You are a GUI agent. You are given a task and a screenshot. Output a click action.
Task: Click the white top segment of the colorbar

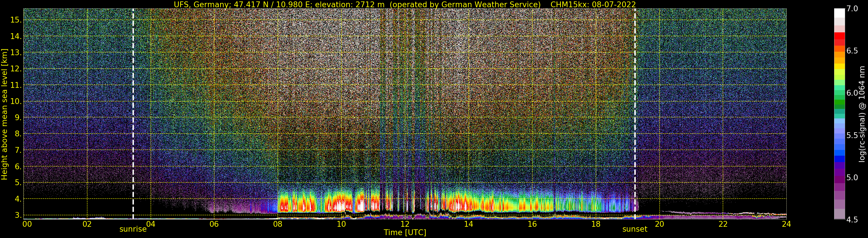(839, 13)
